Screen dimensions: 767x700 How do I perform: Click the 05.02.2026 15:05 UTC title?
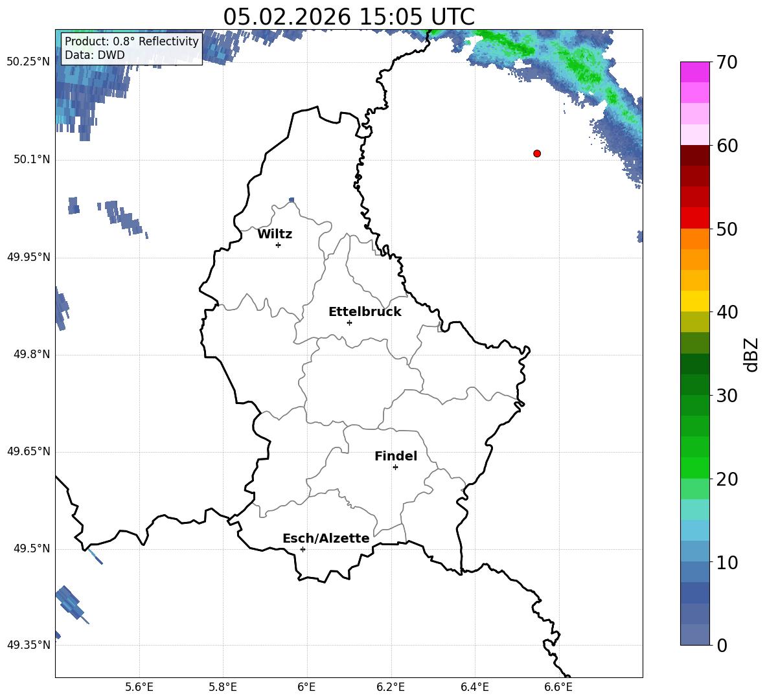[349, 17]
